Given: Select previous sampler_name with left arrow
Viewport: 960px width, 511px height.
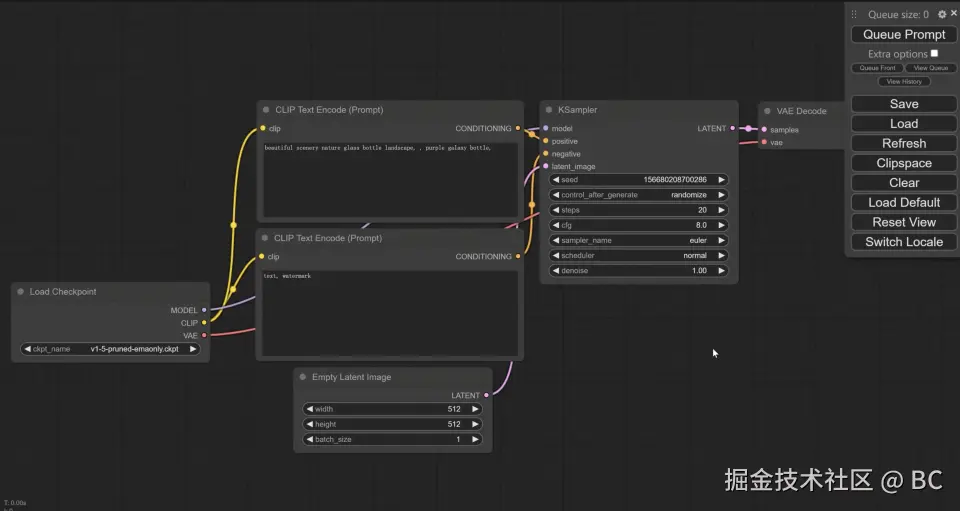Looking at the screenshot, I should (x=555, y=240).
